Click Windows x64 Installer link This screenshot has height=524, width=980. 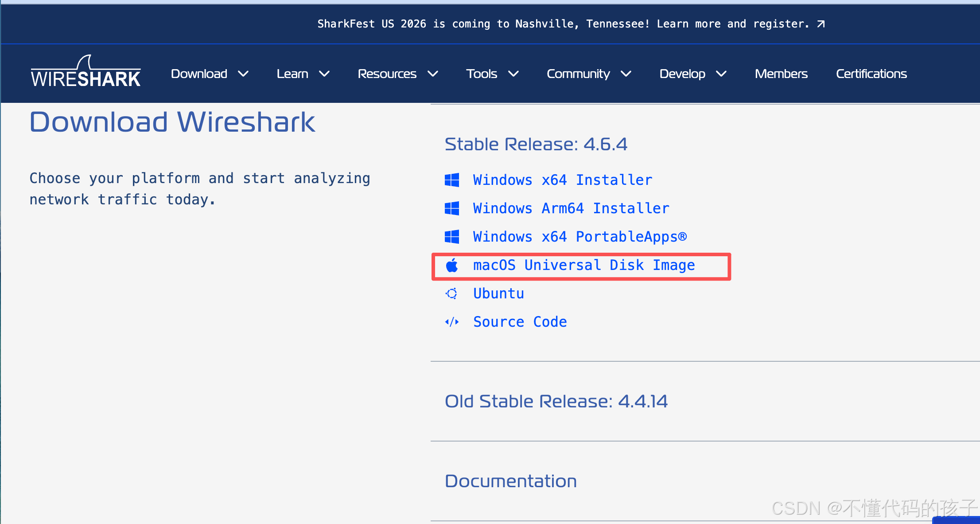pos(563,180)
